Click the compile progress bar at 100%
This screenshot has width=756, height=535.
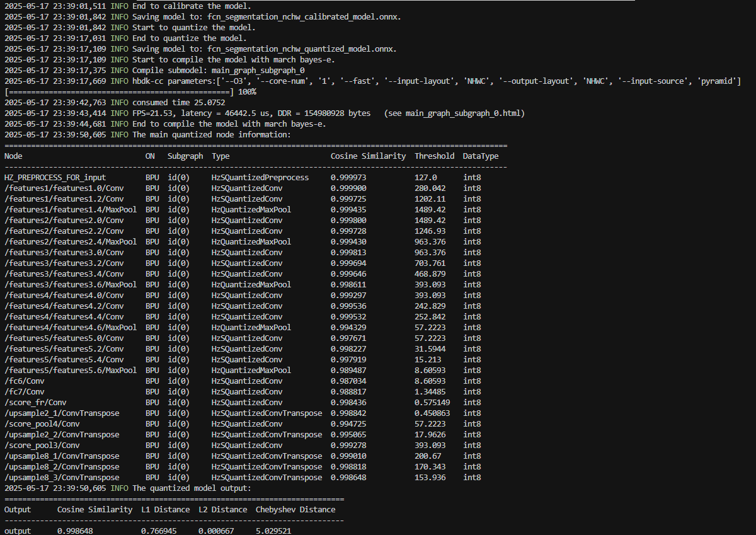120,92
